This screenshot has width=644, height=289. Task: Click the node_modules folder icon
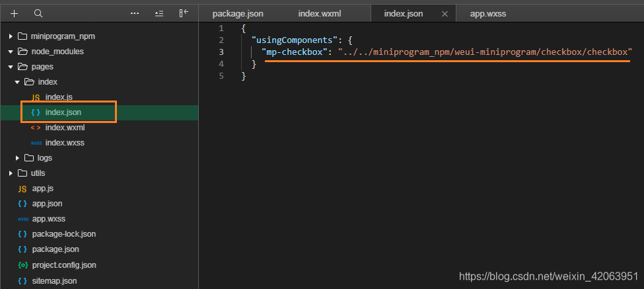[22, 52]
